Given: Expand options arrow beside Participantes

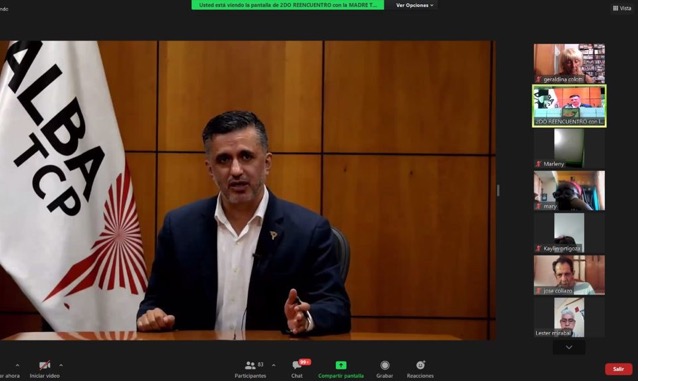Looking at the screenshot, I should pos(274,365).
